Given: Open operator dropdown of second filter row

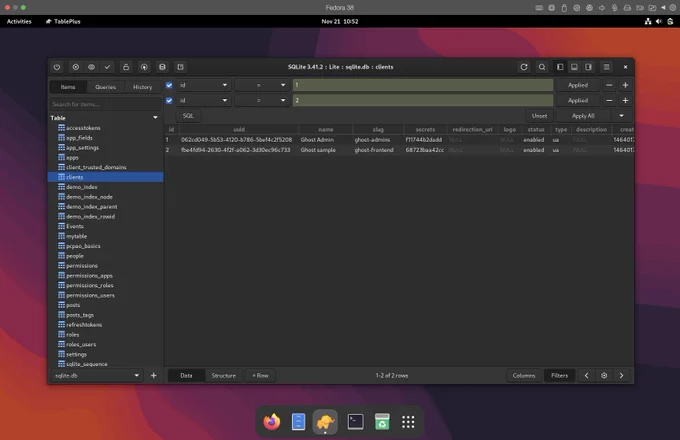Looking at the screenshot, I should [262, 101].
